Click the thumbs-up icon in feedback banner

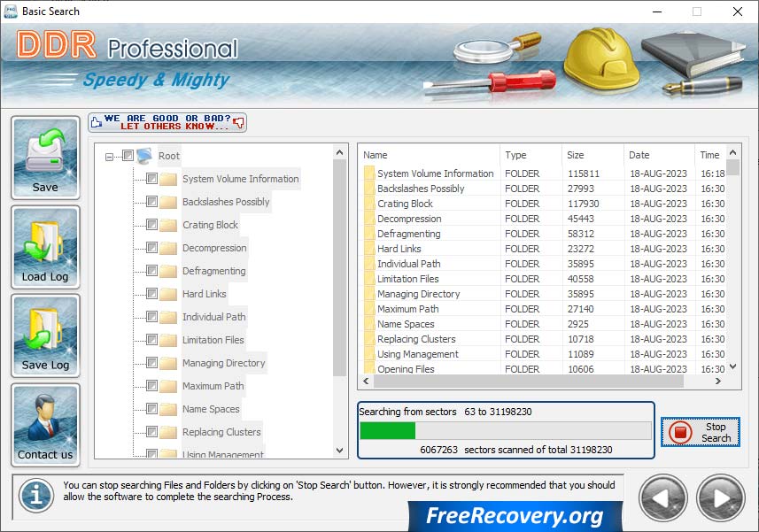tap(97, 122)
